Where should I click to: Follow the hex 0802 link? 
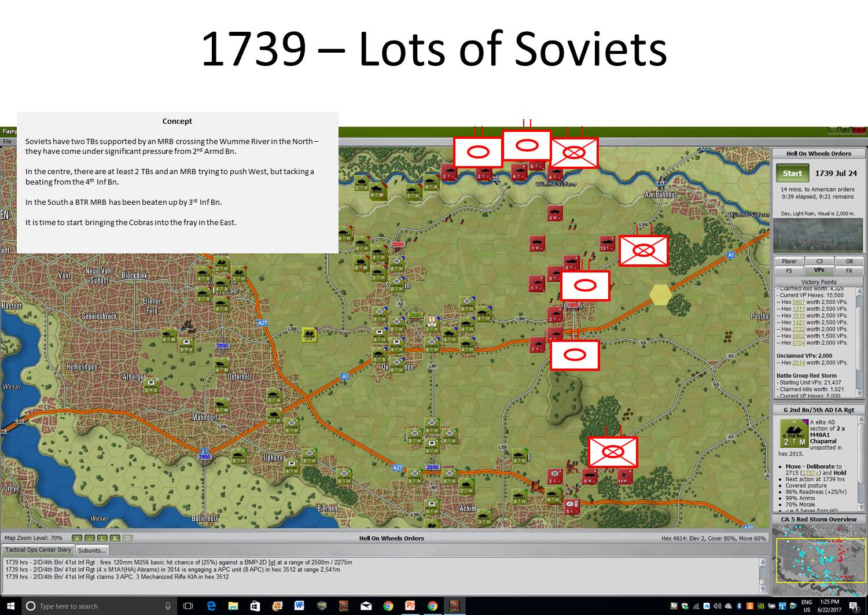[x=799, y=336]
